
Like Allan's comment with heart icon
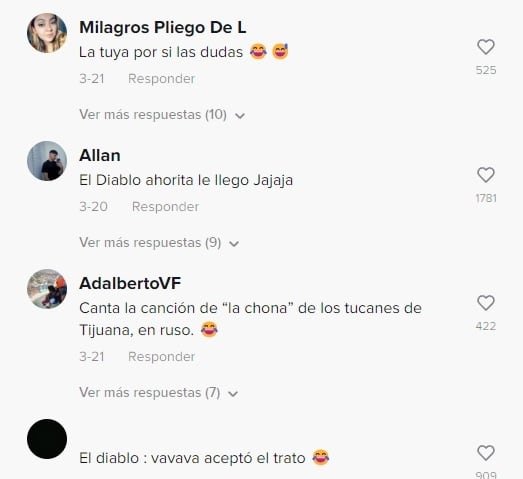coord(486,175)
